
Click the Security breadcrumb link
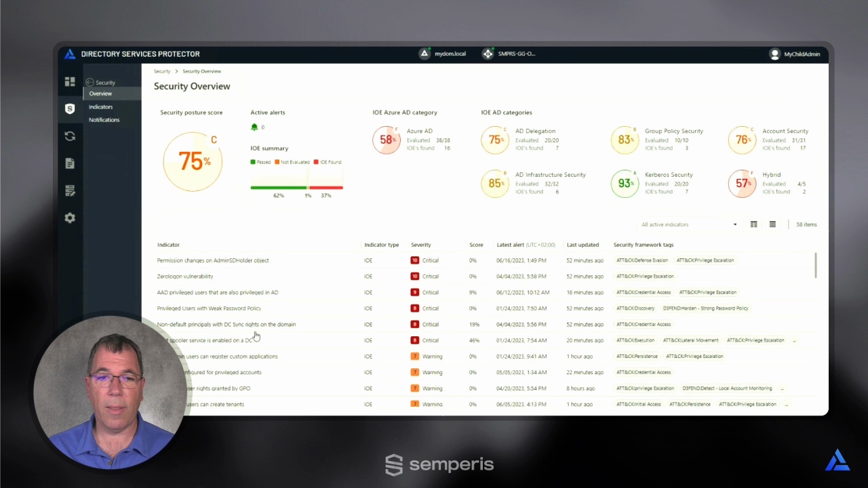tap(162, 71)
